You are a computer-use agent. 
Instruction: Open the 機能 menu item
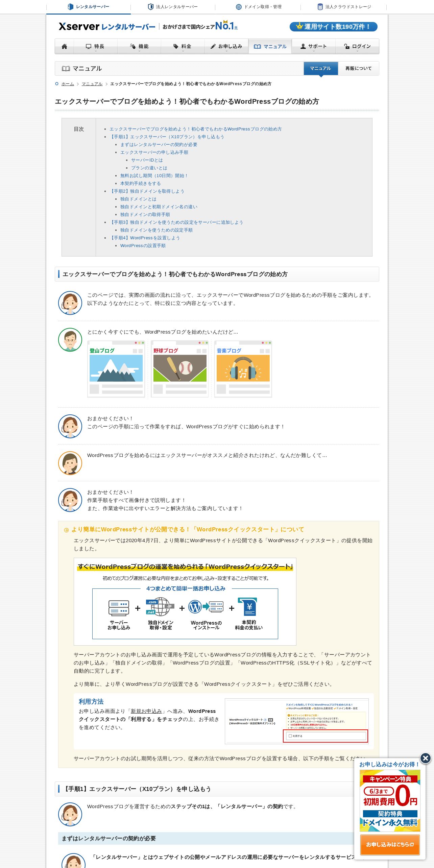pos(139,46)
